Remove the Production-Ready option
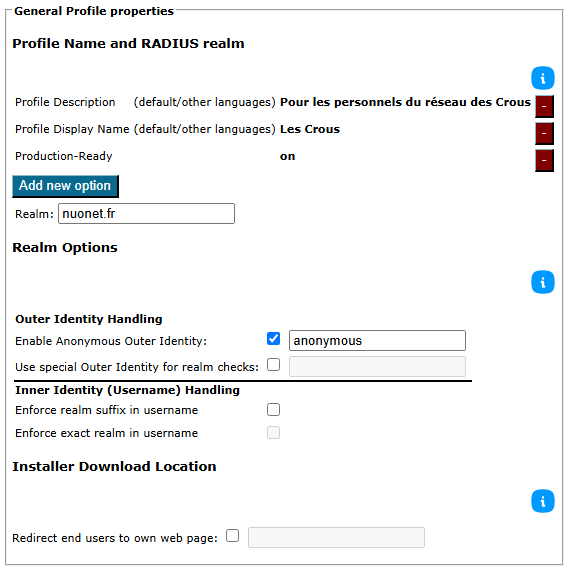This screenshot has height=568, width=567. click(x=544, y=160)
